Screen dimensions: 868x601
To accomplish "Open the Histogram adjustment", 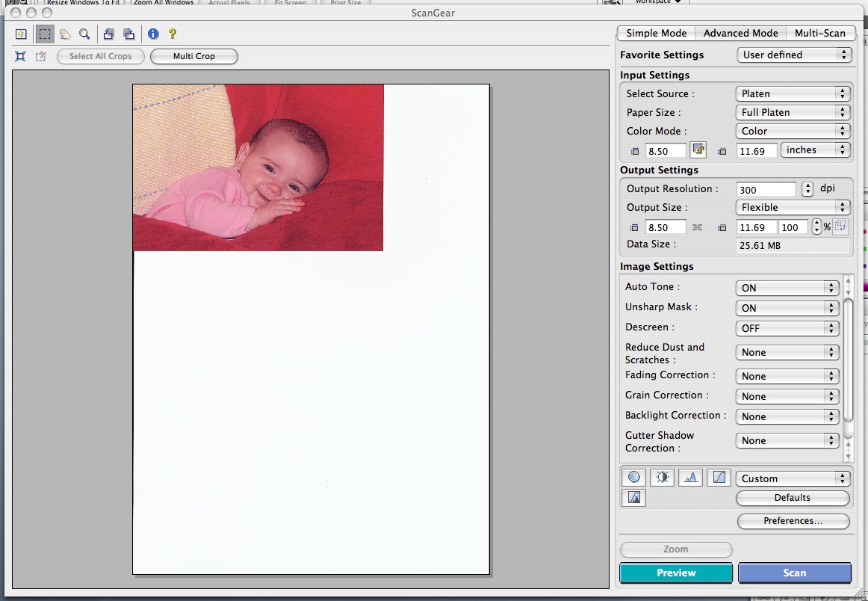I will [690, 478].
